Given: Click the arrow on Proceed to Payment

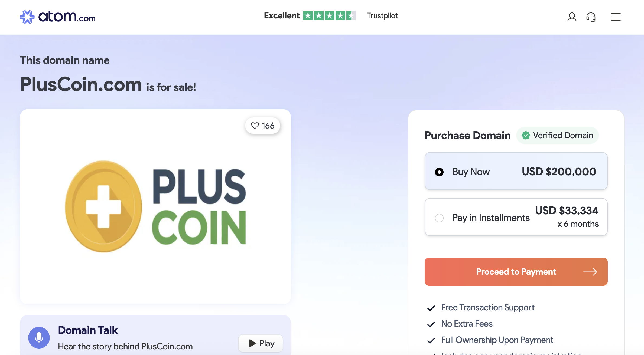Looking at the screenshot, I should 590,272.
